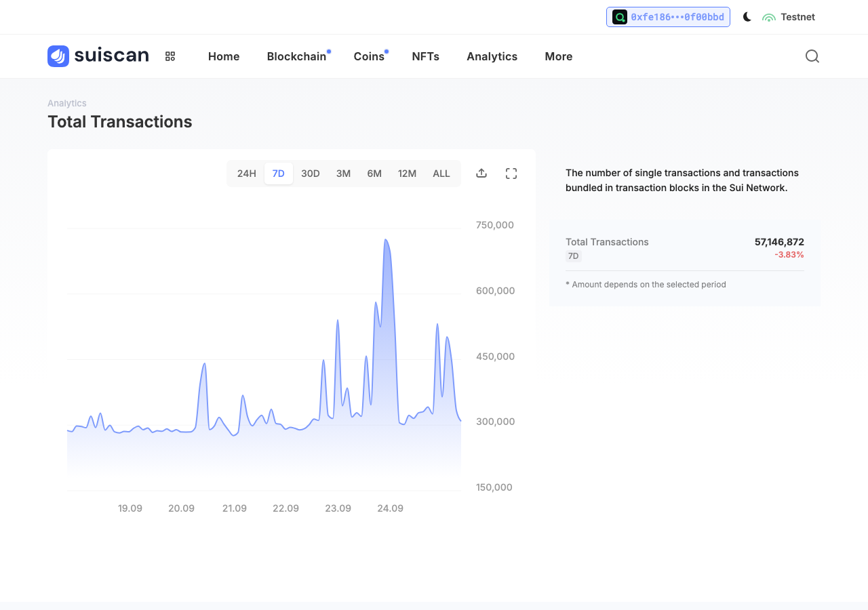Select the 30D time range

pos(311,174)
